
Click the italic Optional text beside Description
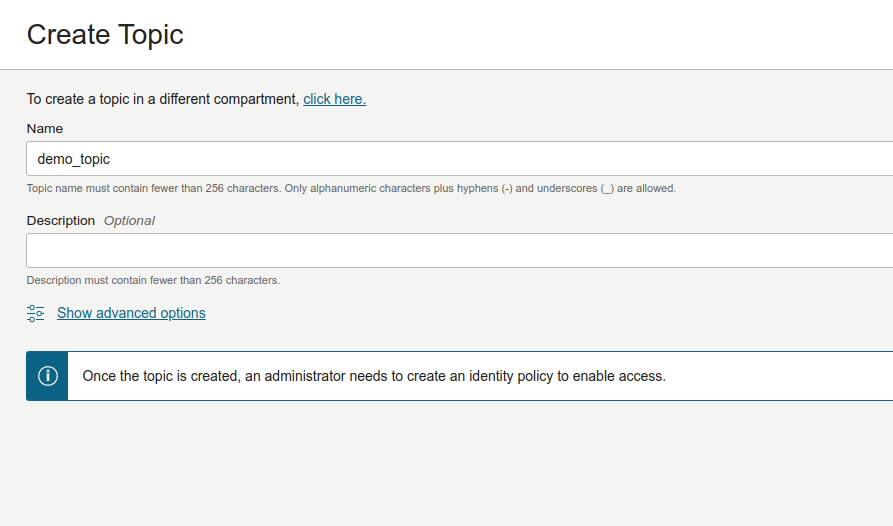pos(129,220)
